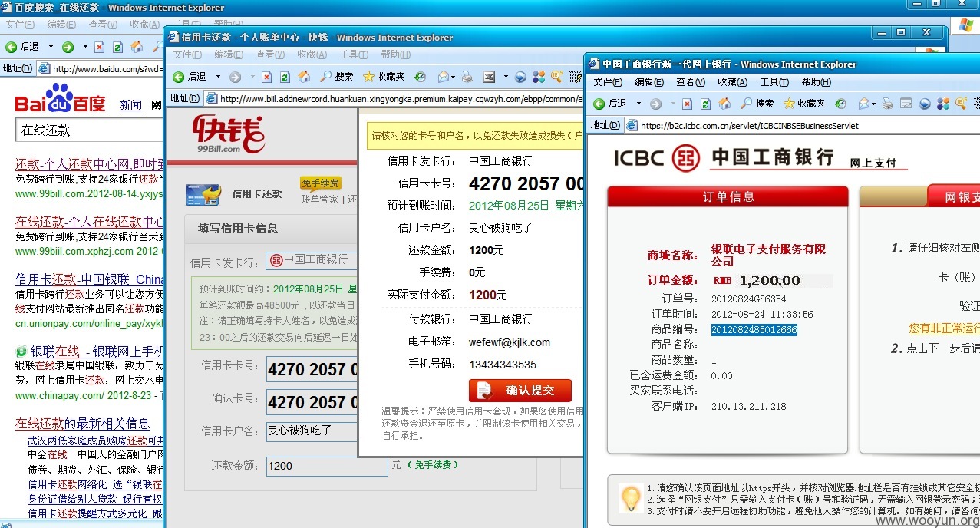Expand Mail dropdown arrow in ICBC window
Viewport: 980px width, 528px height.
point(873,104)
